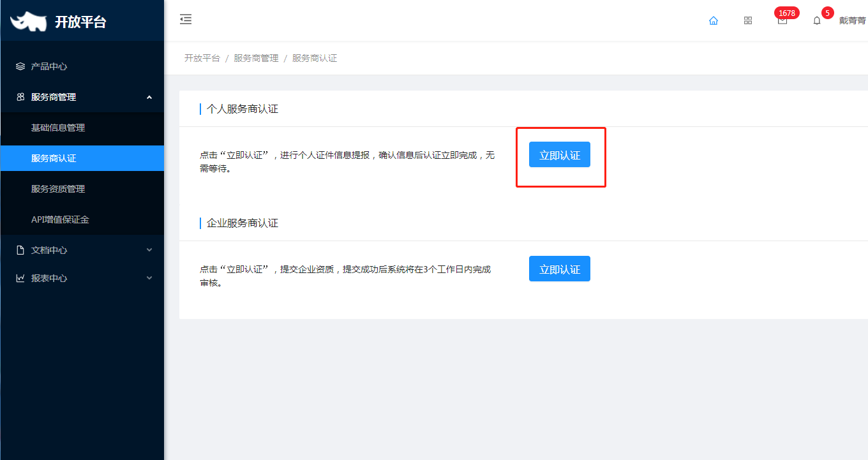Collapse the sidebar using the menu-fold icon
The height and width of the screenshot is (460, 868).
point(186,19)
